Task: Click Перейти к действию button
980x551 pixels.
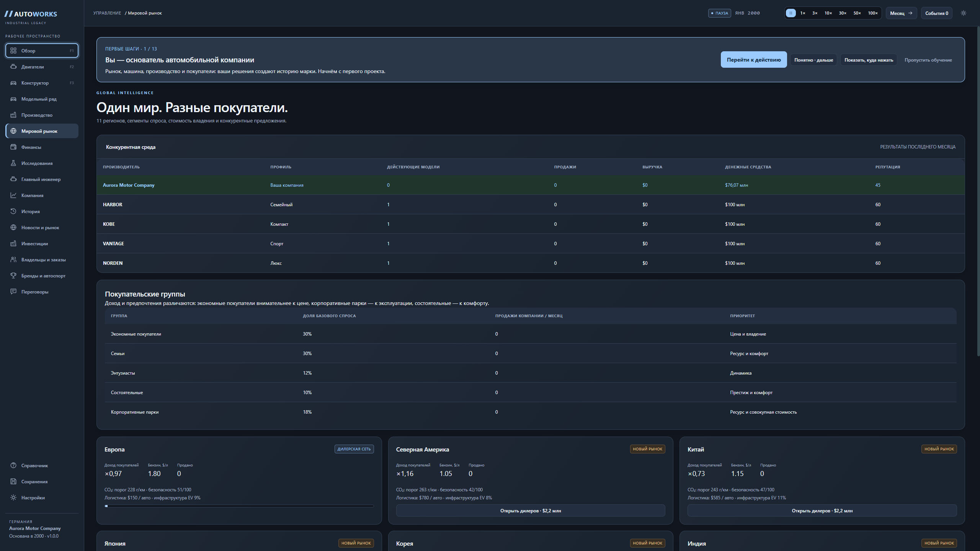Action: coord(754,60)
